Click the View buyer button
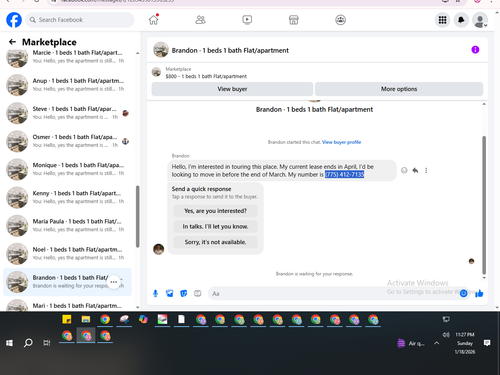Viewport: 500px width, 375px height. point(232,89)
